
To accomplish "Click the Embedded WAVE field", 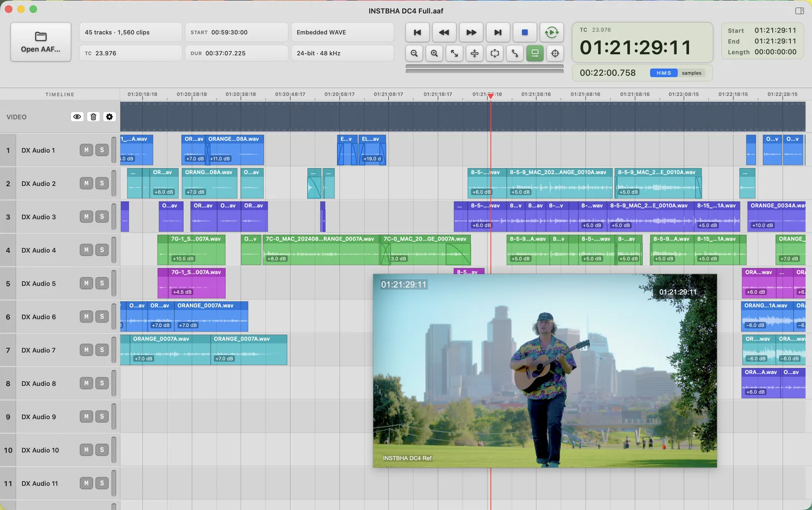I will 342,32.
